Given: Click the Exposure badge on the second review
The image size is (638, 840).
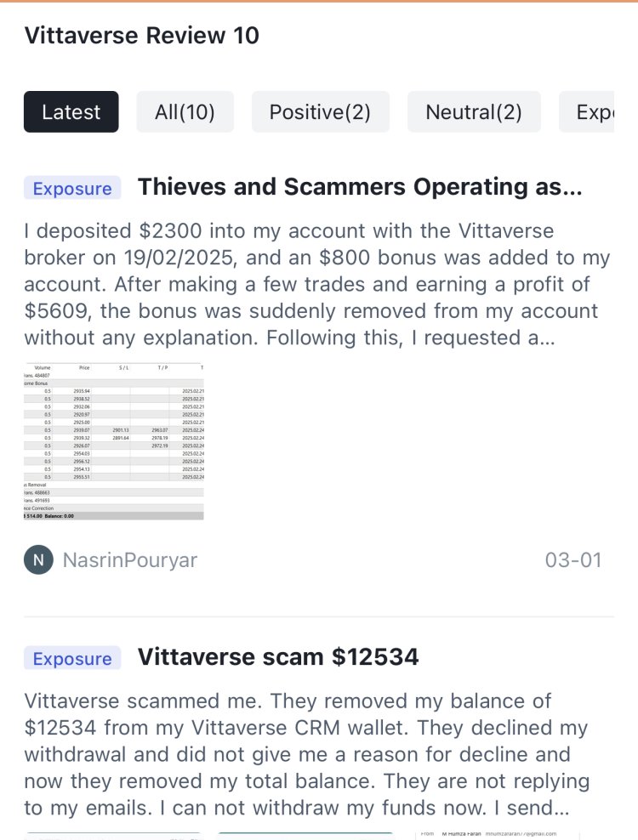Looking at the screenshot, I should point(71,658).
